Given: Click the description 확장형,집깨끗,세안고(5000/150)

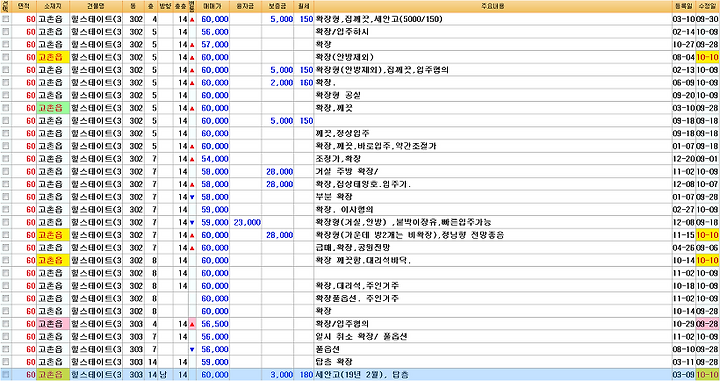Looking at the screenshot, I should click(x=379, y=20).
